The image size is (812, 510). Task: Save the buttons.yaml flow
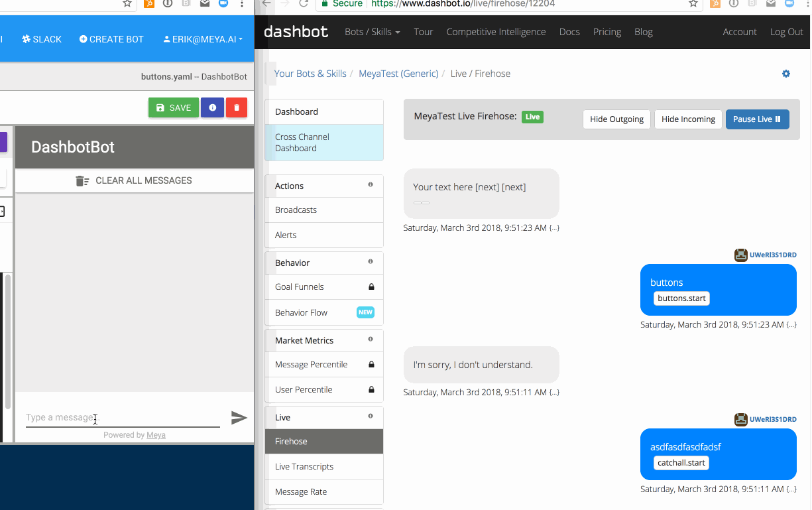[174, 107]
